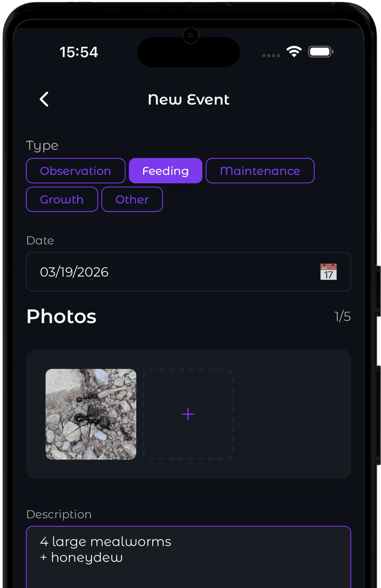Tap the Photos section heading
Screen dimensions: 381x588
(61, 317)
